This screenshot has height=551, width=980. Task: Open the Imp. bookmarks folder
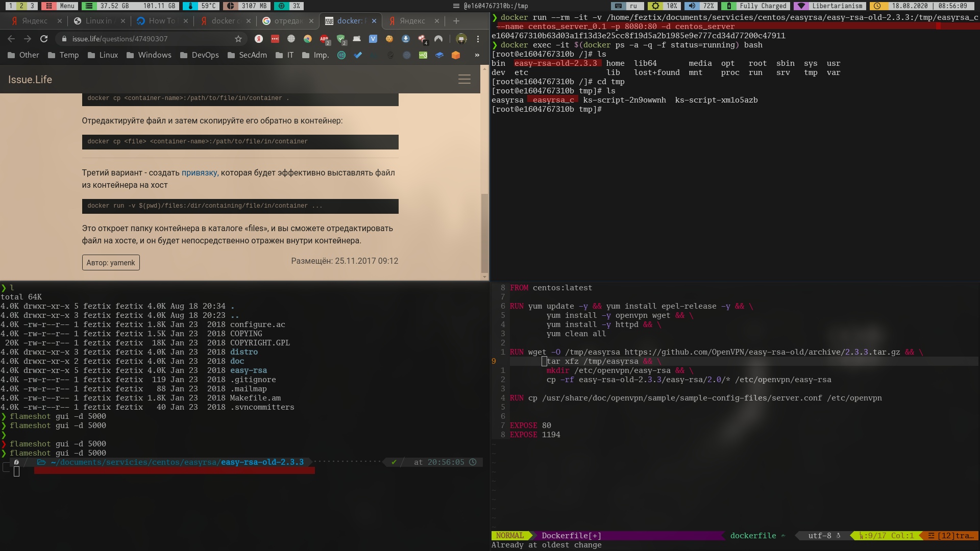[315, 55]
